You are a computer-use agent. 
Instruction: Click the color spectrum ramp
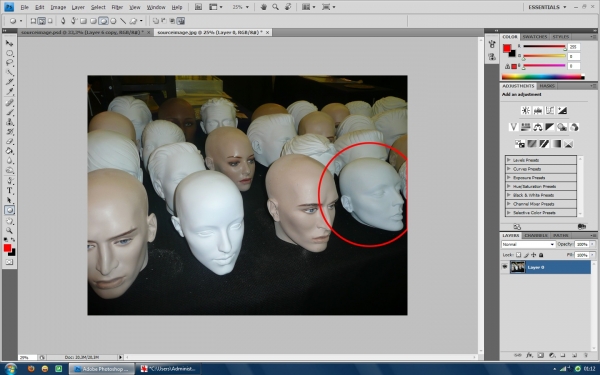point(543,77)
